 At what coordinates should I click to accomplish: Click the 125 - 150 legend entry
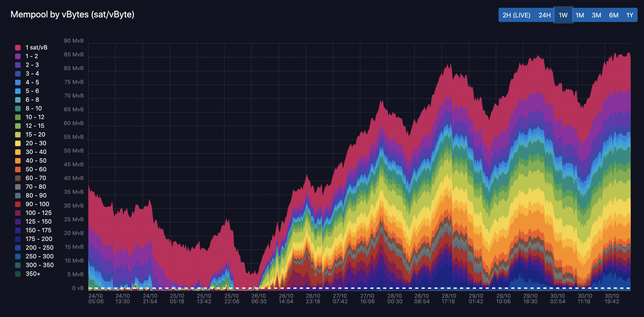tap(33, 222)
